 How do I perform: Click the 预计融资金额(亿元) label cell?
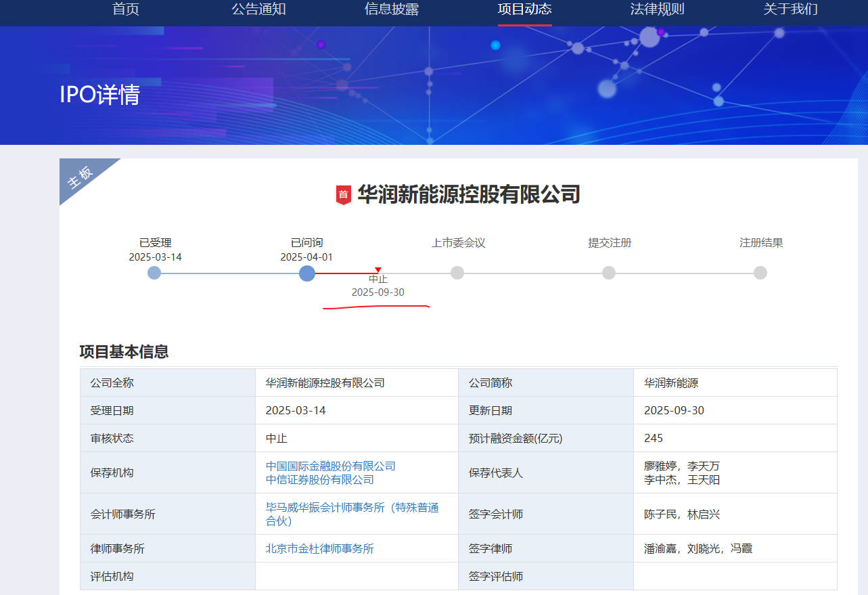point(546,438)
